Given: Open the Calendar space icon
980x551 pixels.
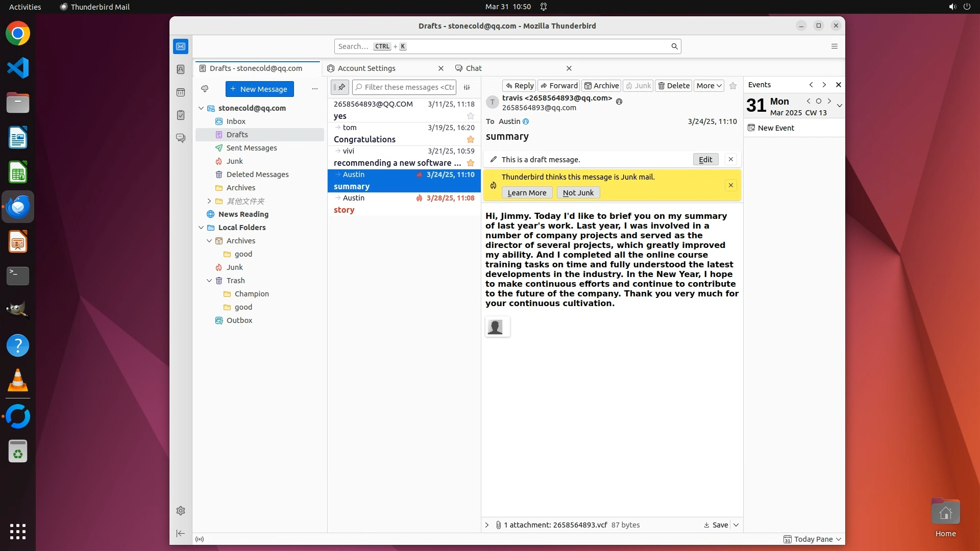Looking at the screenshot, I should [x=181, y=92].
